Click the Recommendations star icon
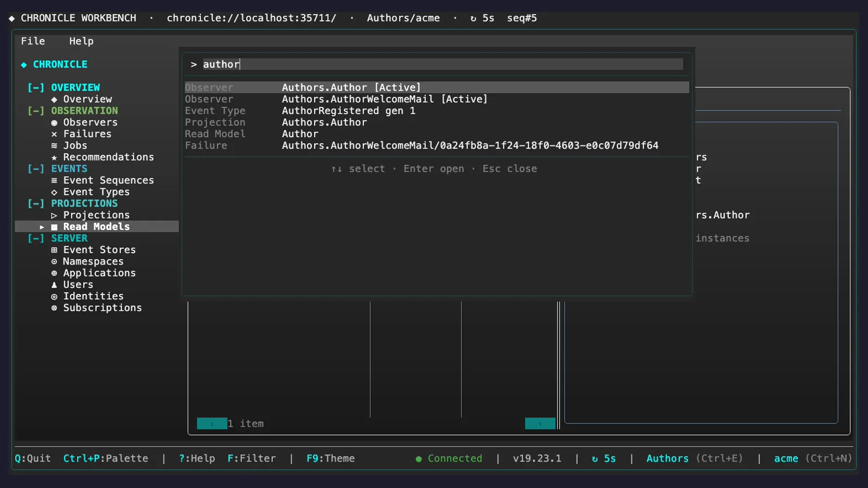 coord(54,157)
